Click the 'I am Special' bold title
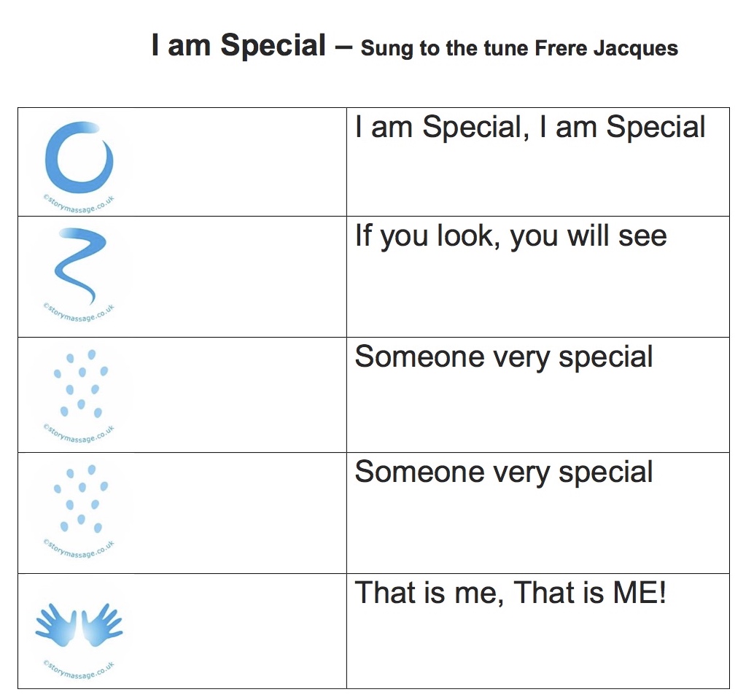 pyautogui.click(x=238, y=46)
